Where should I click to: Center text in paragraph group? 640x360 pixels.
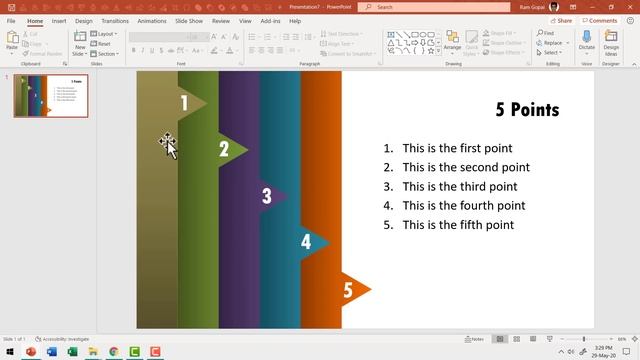pos(261,51)
